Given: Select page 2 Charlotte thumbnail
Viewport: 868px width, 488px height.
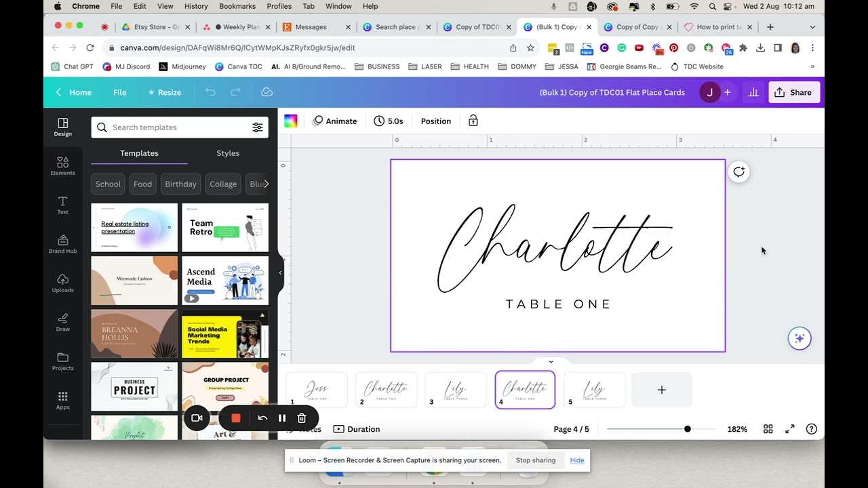Looking at the screenshot, I should (x=386, y=390).
